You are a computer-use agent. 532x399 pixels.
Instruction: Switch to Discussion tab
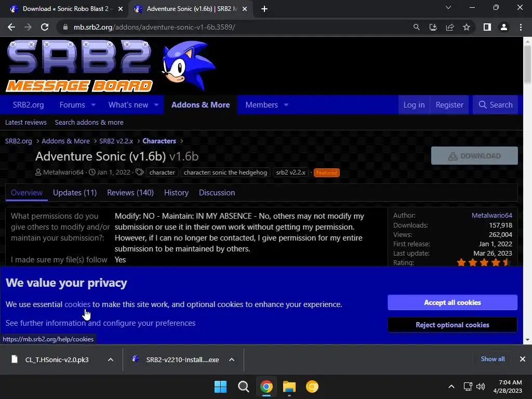click(217, 193)
